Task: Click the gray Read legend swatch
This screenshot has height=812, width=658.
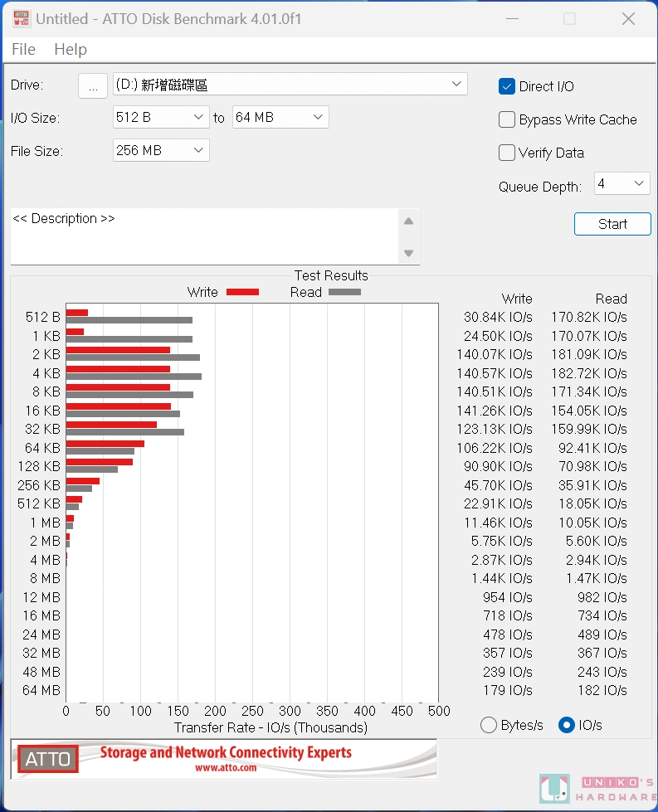Action: point(344,292)
